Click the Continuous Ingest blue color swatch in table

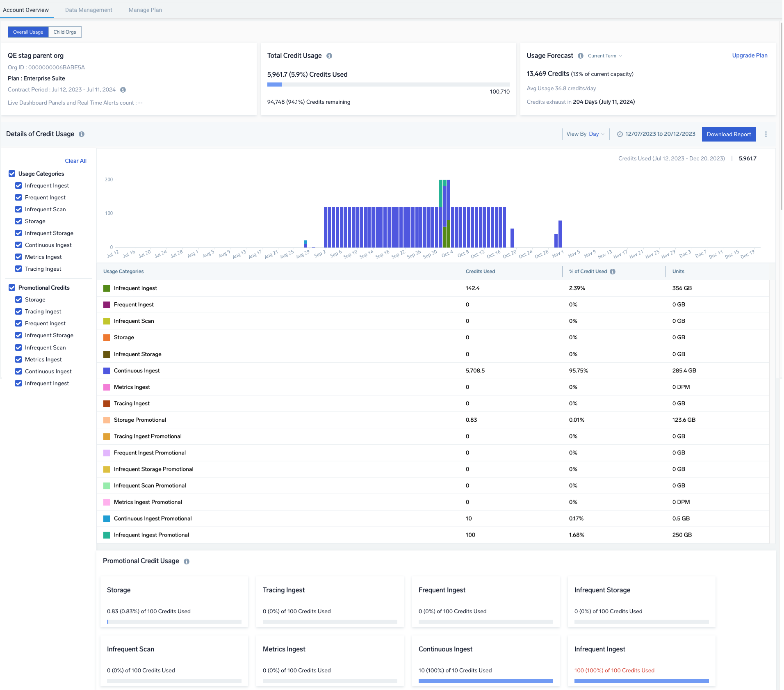tap(107, 371)
